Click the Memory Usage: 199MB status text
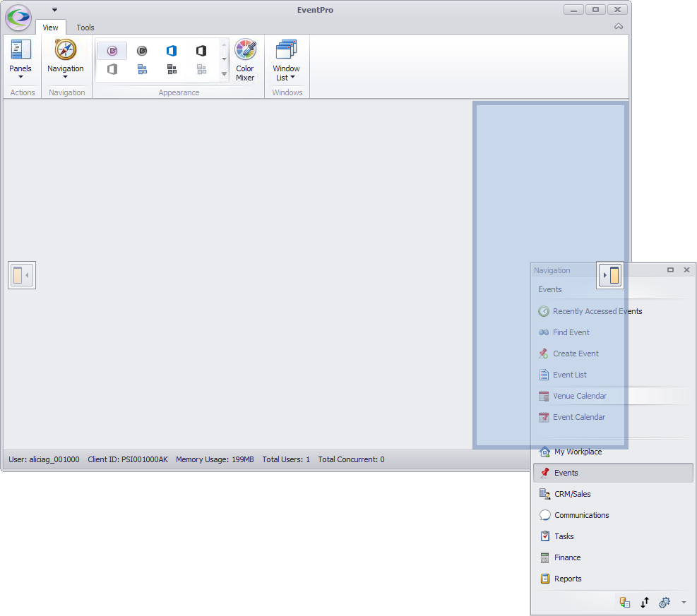The image size is (697, 616). pos(215,459)
